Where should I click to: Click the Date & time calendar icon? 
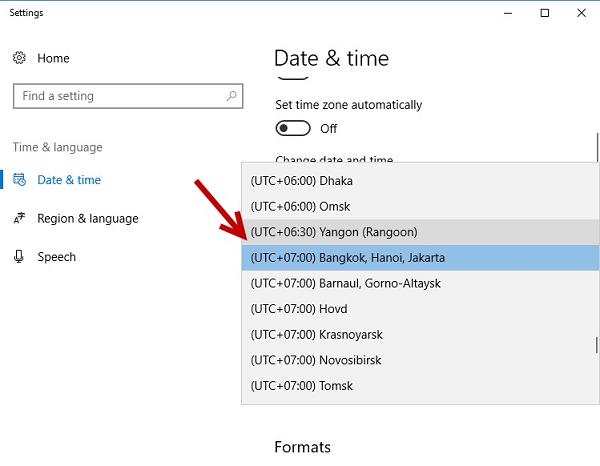pos(20,180)
